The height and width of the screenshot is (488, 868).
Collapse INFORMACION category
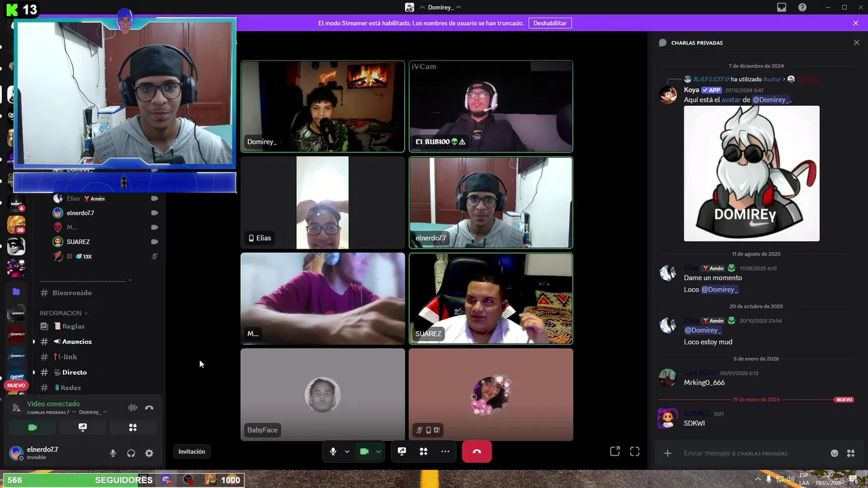[x=64, y=313]
